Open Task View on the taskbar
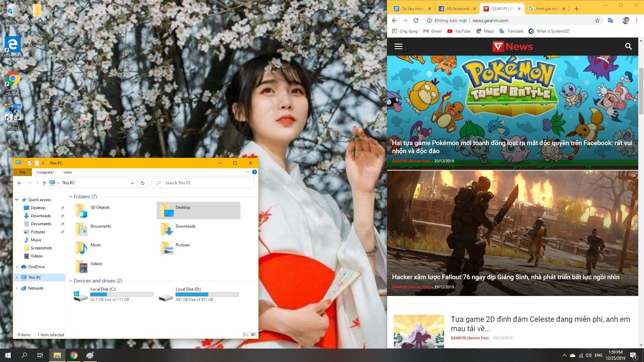 40,355
